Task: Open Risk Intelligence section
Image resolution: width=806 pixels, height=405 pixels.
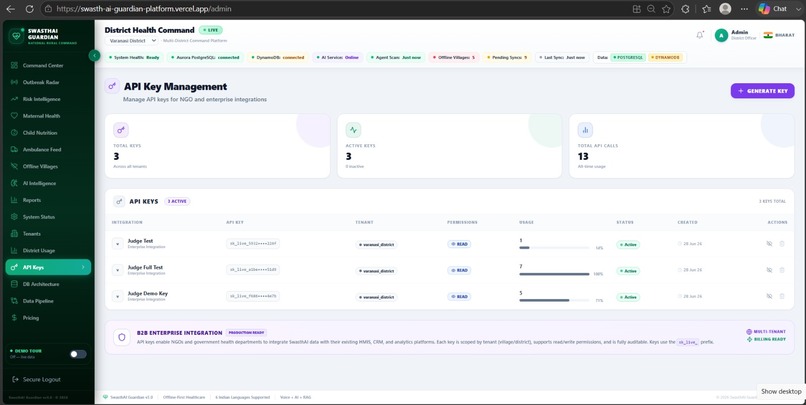Action: (x=41, y=99)
